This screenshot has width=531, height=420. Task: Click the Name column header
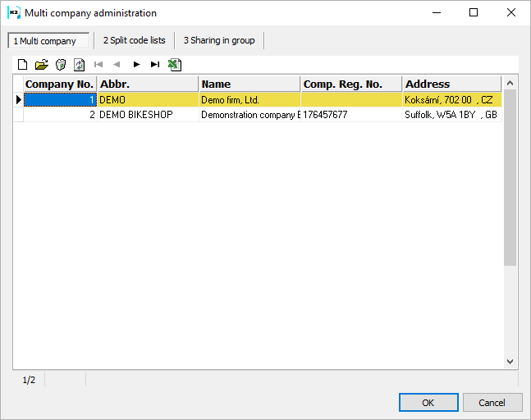[x=249, y=84]
